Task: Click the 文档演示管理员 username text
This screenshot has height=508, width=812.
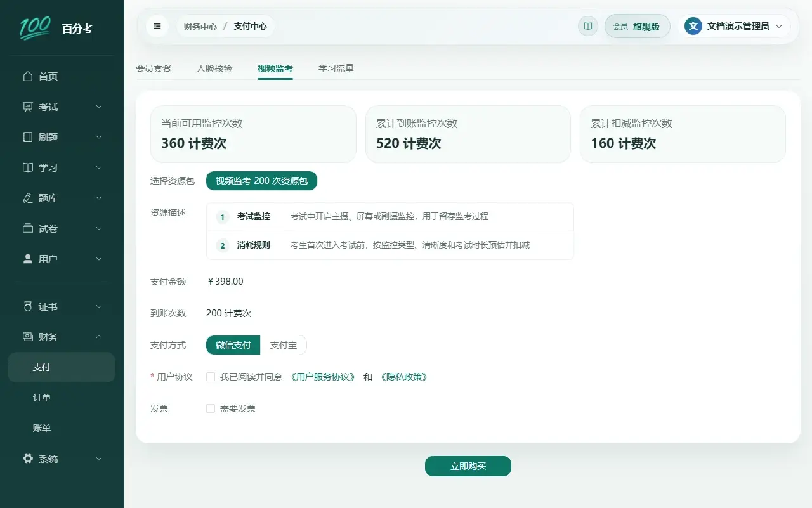Action: pyautogui.click(x=738, y=26)
